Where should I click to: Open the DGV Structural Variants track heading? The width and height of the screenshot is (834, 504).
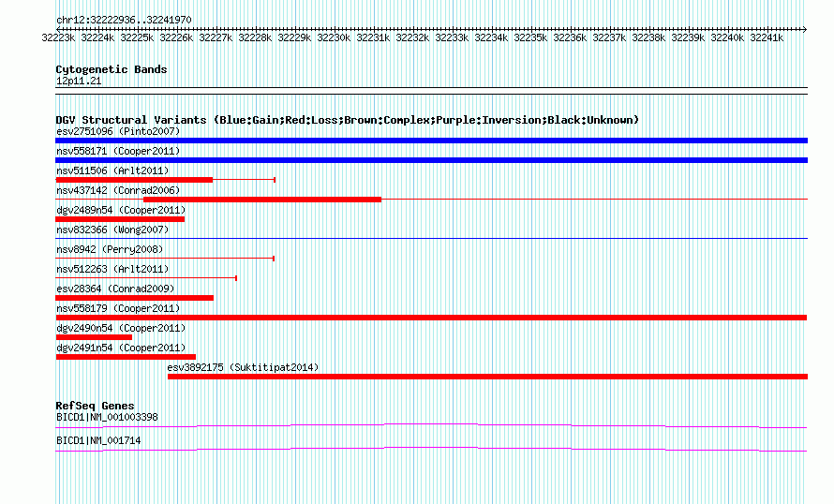(x=348, y=120)
